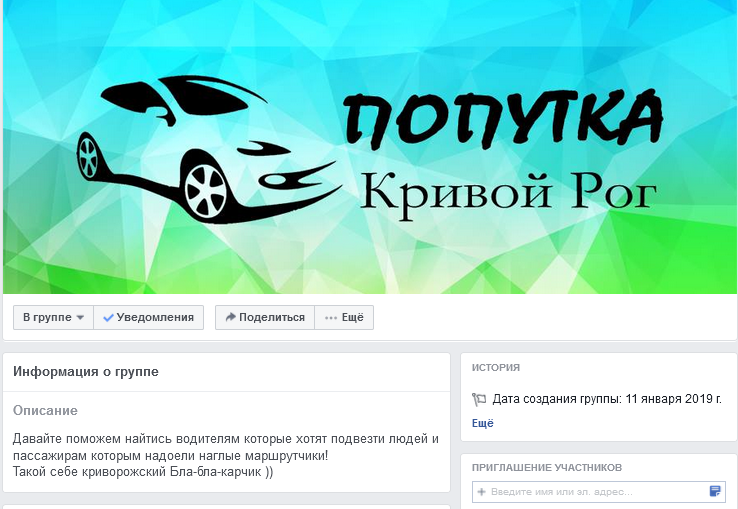Select the Информация о группе header
This screenshot has width=738, height=509.
(86, 372)
